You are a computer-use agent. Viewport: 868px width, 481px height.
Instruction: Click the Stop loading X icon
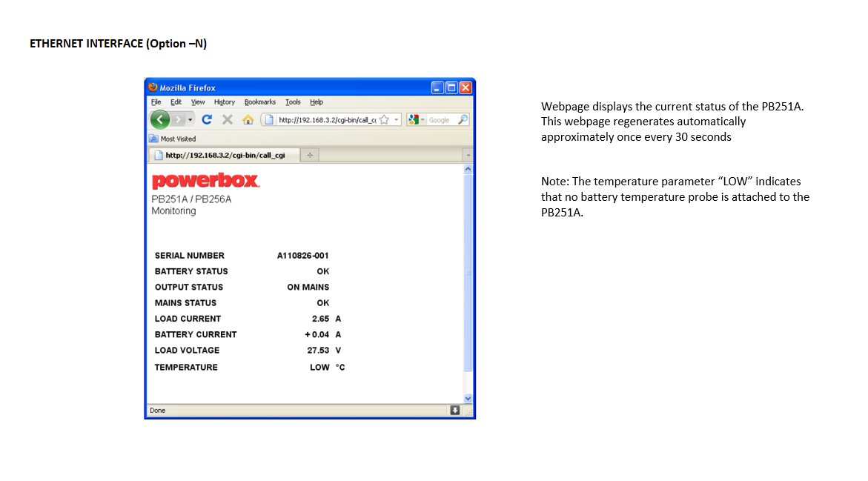click(x=228, y=119)
